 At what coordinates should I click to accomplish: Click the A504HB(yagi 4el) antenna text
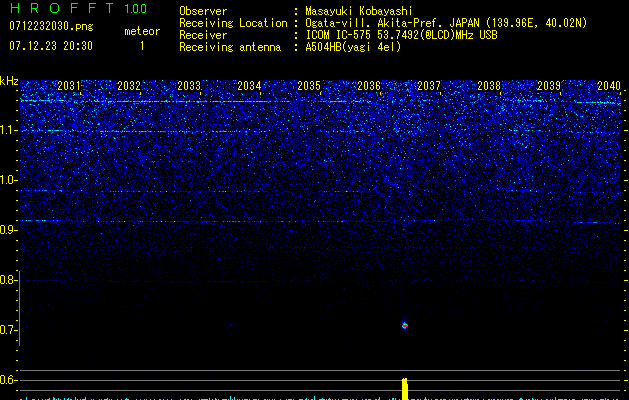point(353,47)
